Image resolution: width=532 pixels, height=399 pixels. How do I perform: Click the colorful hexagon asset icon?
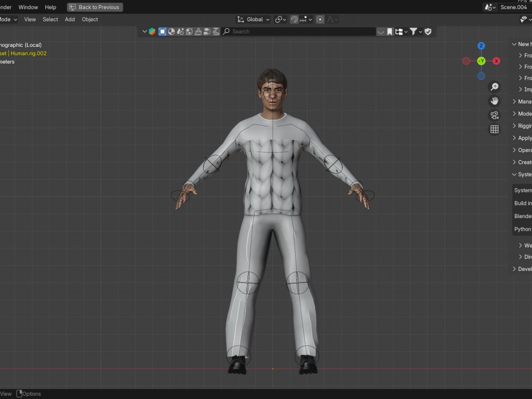(152, 31)
